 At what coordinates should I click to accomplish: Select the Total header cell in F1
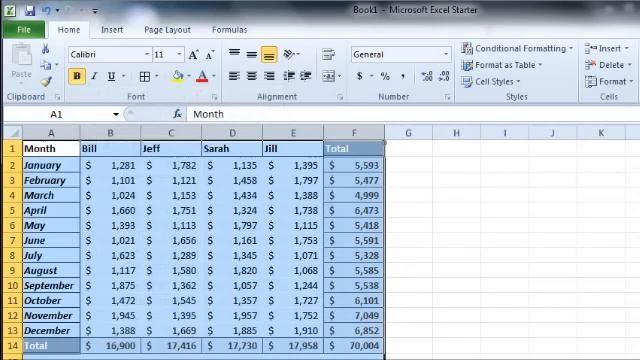pyautogui.click(x=354, y=149)
